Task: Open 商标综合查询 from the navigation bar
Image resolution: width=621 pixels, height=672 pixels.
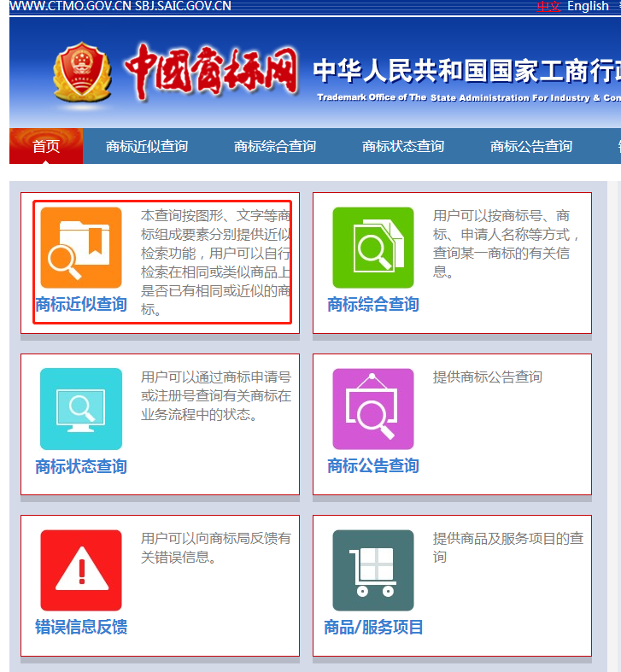Action: [275, 146]
